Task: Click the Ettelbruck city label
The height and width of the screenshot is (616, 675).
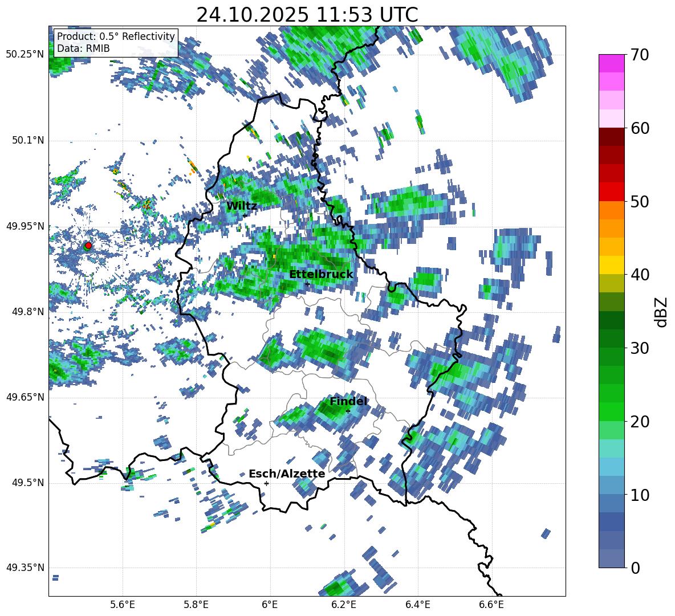Action: pyautogui.click(x=321, y=275)
